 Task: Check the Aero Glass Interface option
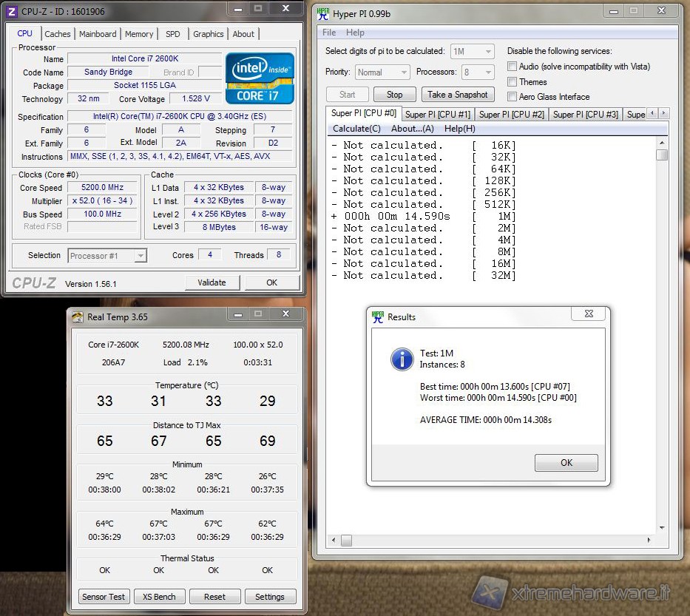click(512, 97)
